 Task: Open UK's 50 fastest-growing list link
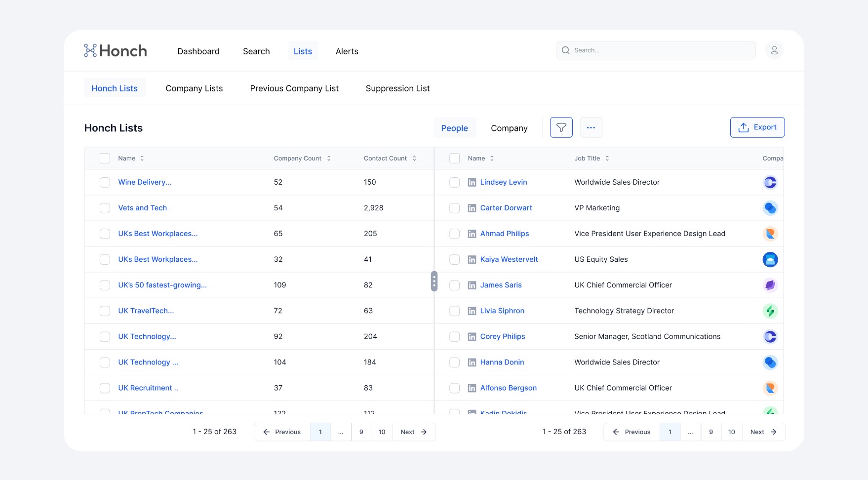162,285
